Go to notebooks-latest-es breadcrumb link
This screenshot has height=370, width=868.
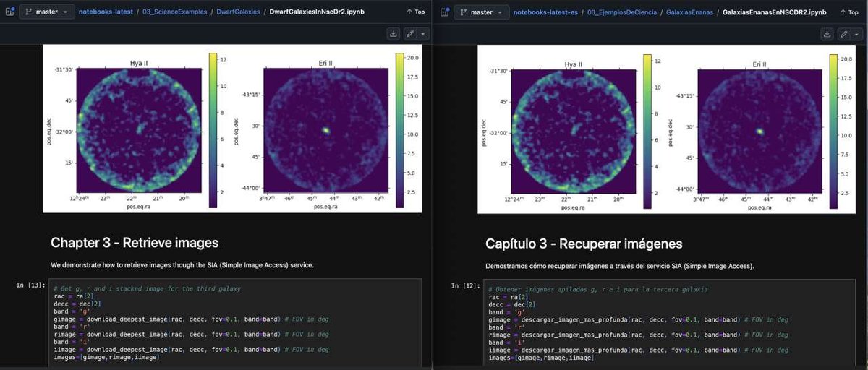(x=547, y=12)
